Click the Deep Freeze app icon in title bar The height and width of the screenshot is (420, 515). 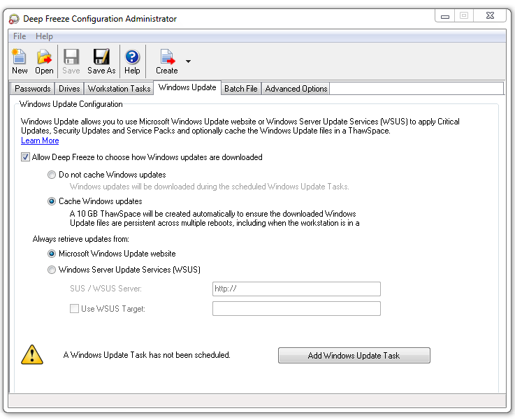pos(14,19)
